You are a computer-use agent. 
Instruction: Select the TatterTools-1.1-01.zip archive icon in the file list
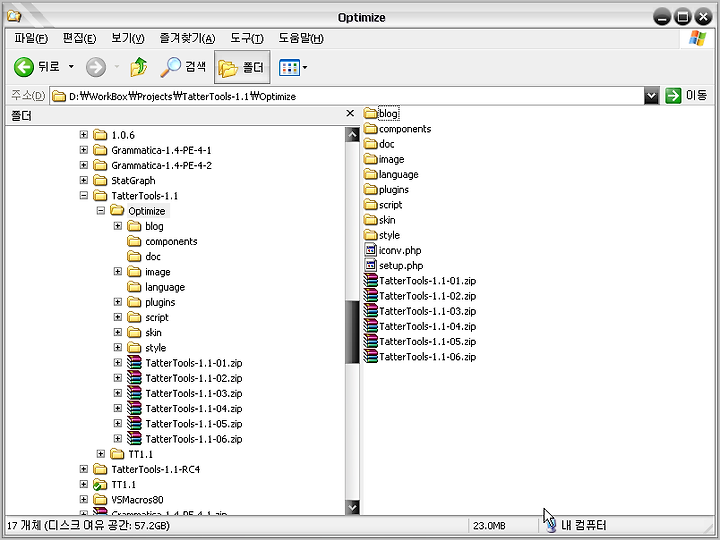click(x=371, y=280)
